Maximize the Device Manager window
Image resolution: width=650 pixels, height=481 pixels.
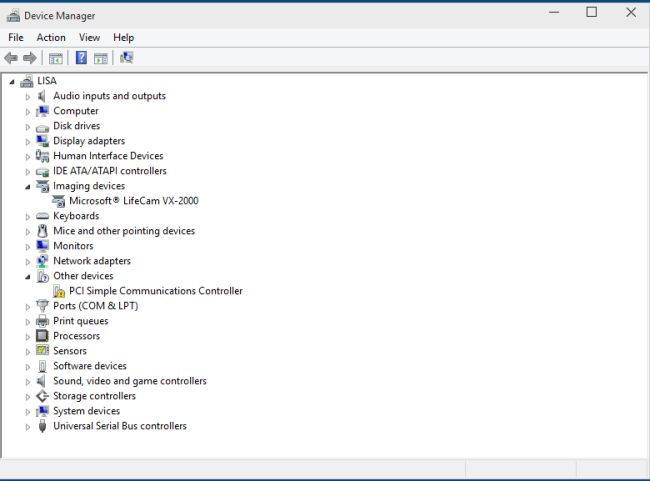[592, 12]
